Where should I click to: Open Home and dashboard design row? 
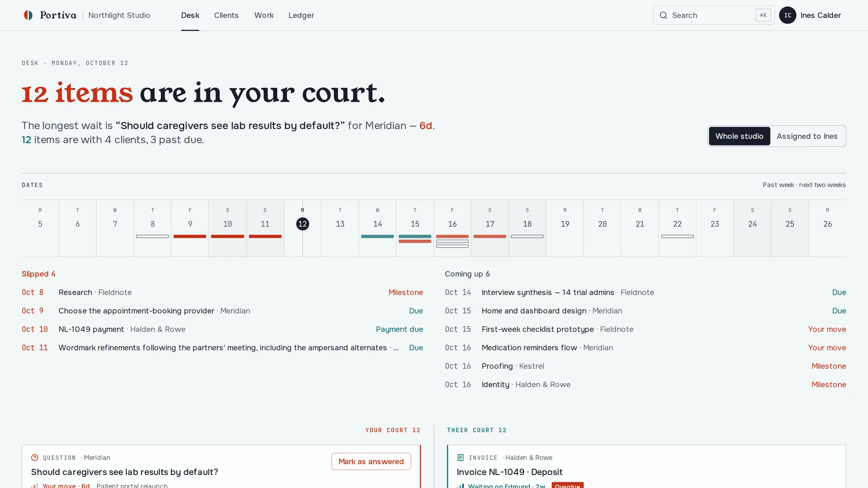pyautogui.click(x=646, y=311)
